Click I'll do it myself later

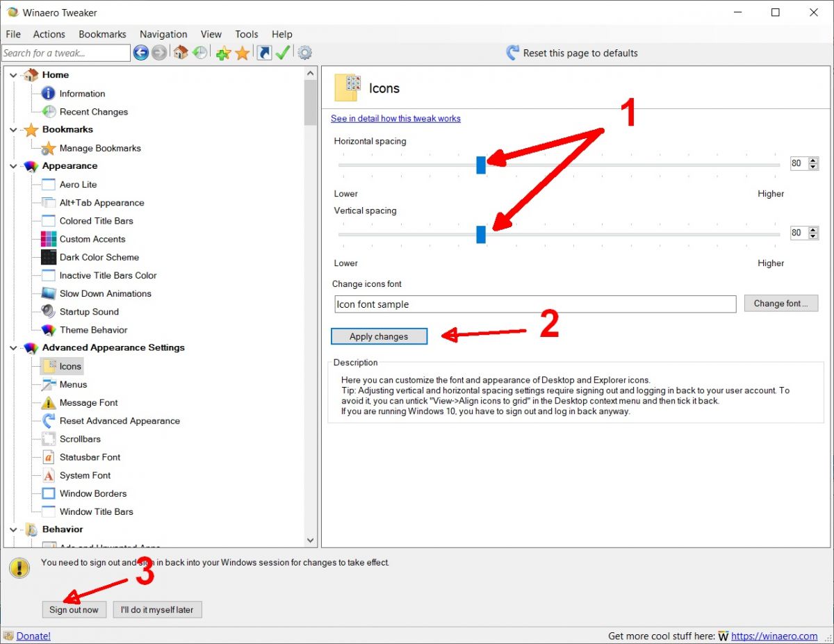(x=157, y=610)
